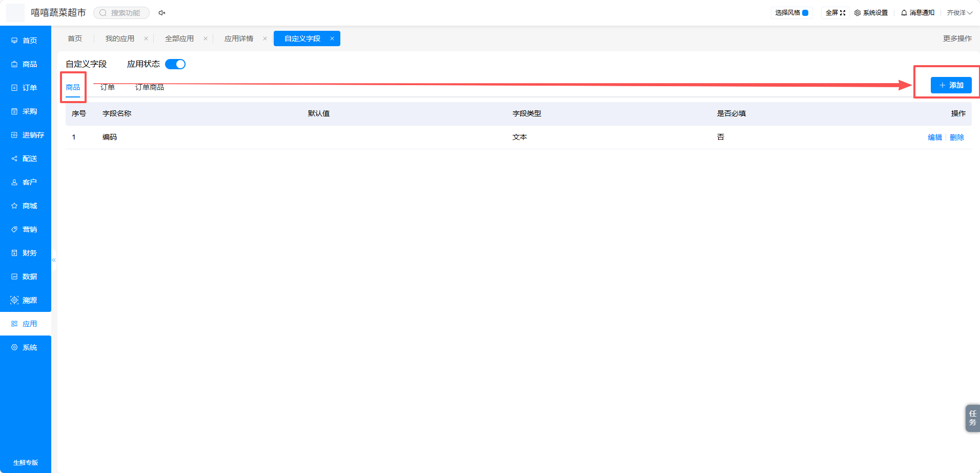Switch to the 我的应用 page tab
The image size is (980, 473).
[120, 38]
